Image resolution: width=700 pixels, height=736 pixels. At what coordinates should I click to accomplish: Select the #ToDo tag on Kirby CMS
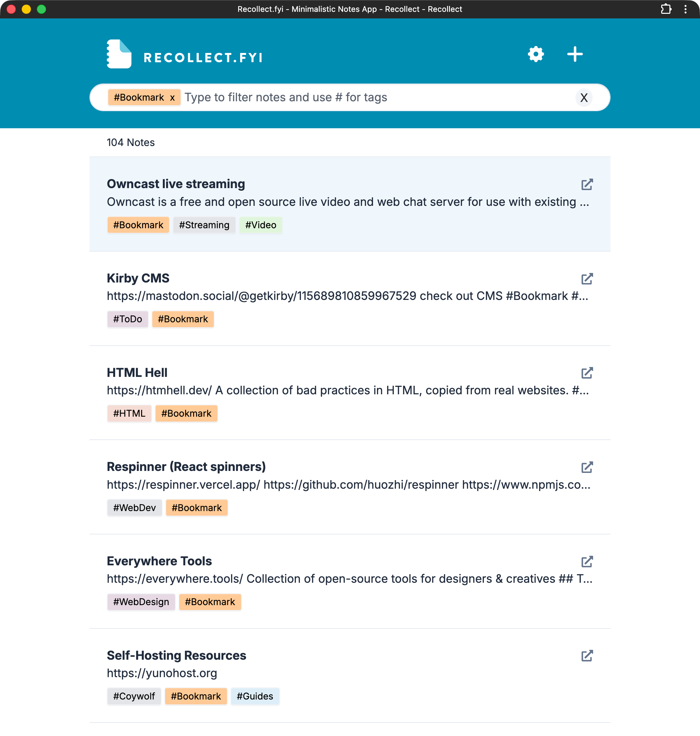tap(127, 319)
